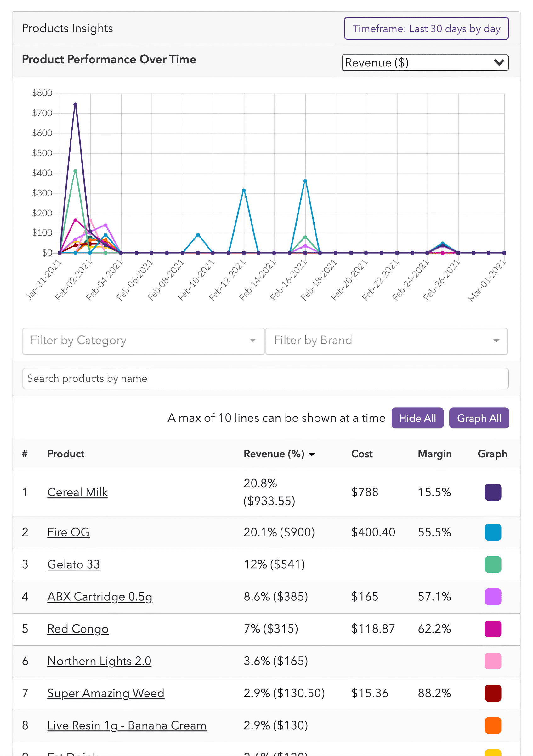Hide All graphed product lines
This screenshot has width=533, height=756.
point(417,418)
